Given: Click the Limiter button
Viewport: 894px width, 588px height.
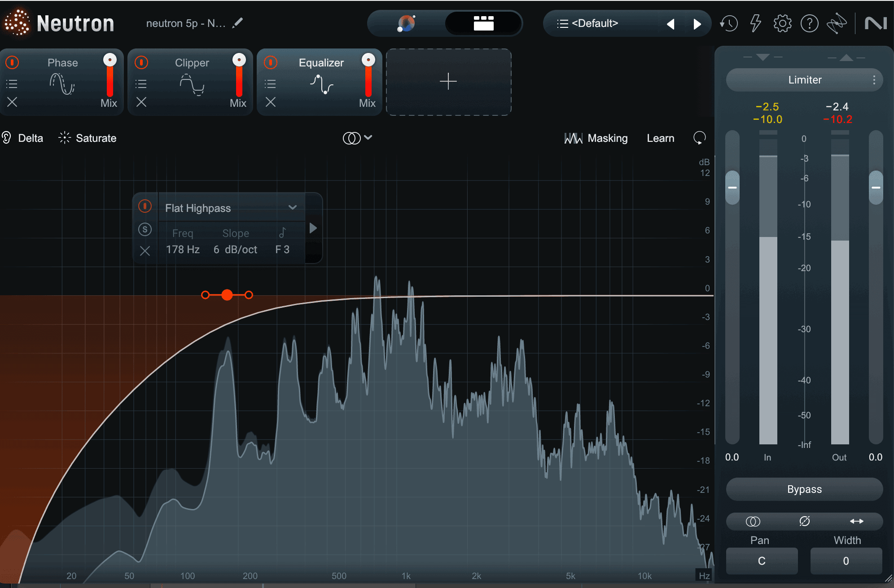Looking at the screenshot, I should [x=805, y=80].
